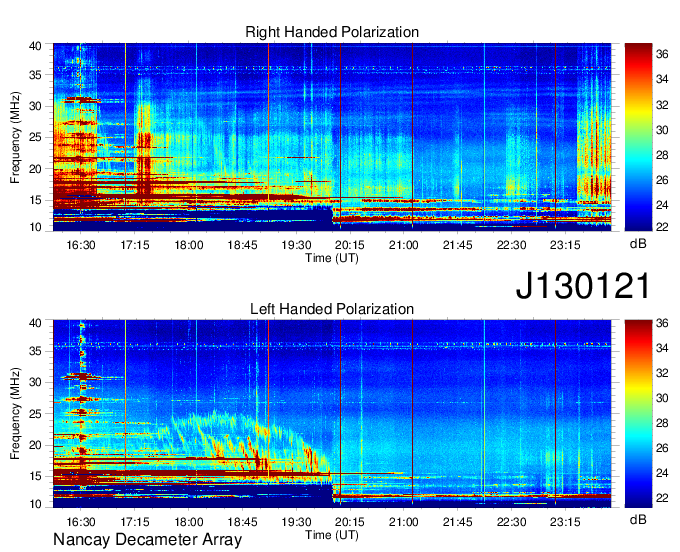The image size is (680, 552).
Task: Click the "Time (UT)" label under the Right Handed plot
Action: click(x=332, y=258)
